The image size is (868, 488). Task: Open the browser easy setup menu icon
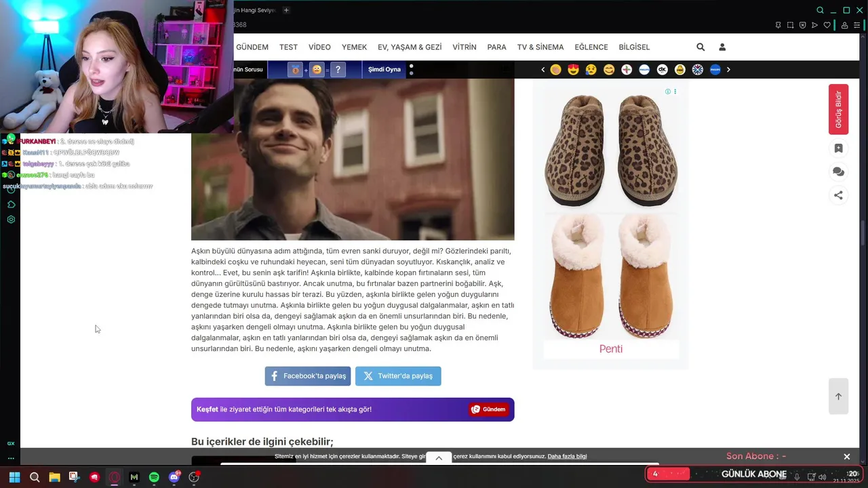[x=856, y=25]
